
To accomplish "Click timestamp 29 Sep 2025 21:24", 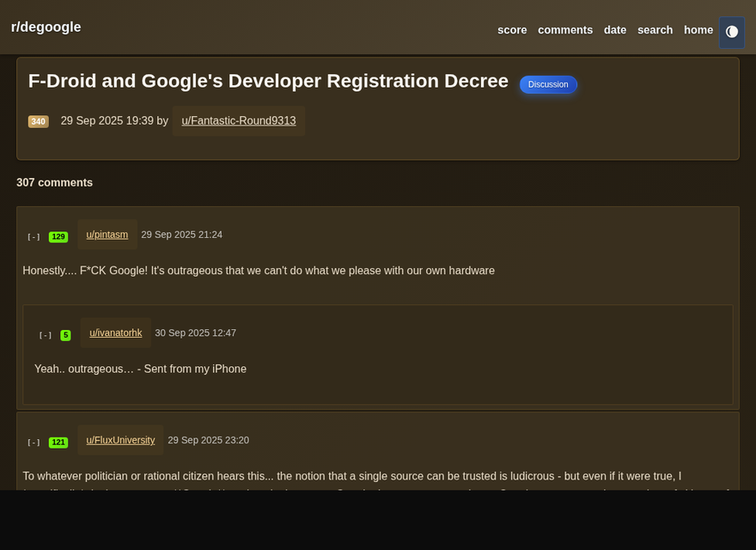I will [x=182, y=235].
